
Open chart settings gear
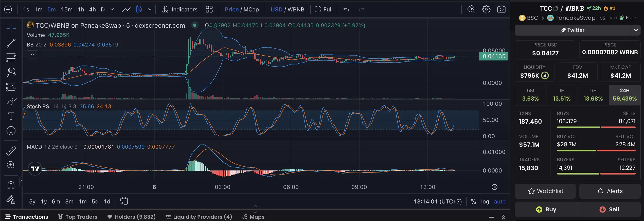click(486, 9)
